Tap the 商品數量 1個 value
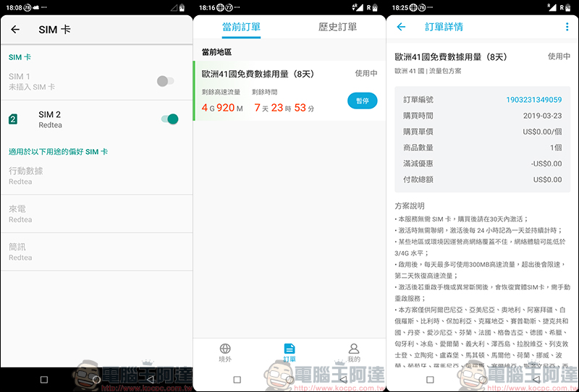 (556, 148)
